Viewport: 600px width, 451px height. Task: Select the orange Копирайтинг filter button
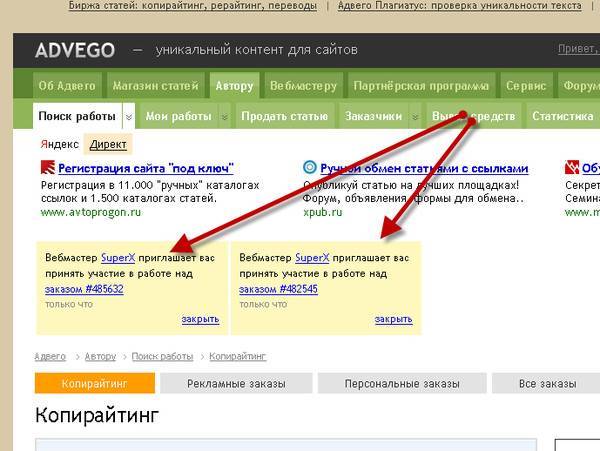click(x=95, y=383)
